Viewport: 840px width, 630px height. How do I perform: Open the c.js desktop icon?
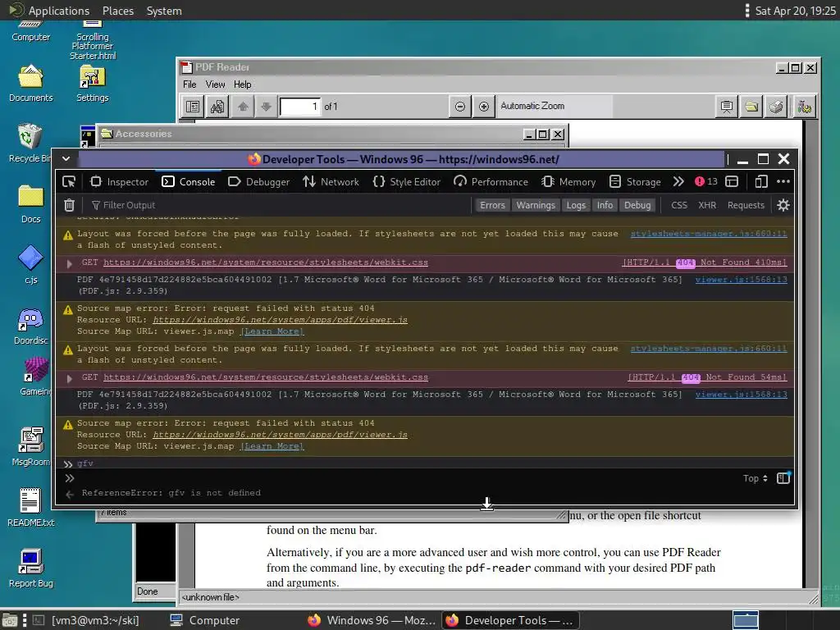click(x=30, y=265)
